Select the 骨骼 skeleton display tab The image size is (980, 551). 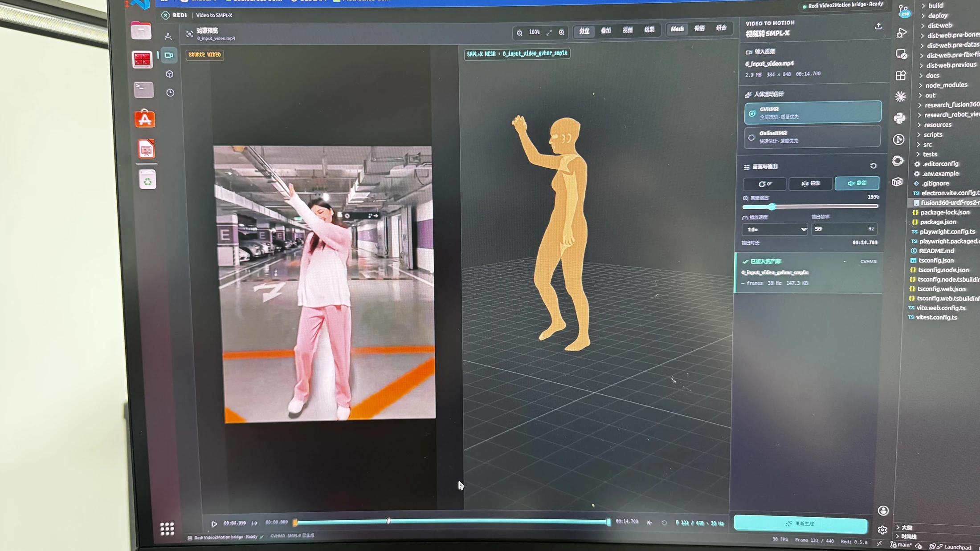tap(699, 28)
